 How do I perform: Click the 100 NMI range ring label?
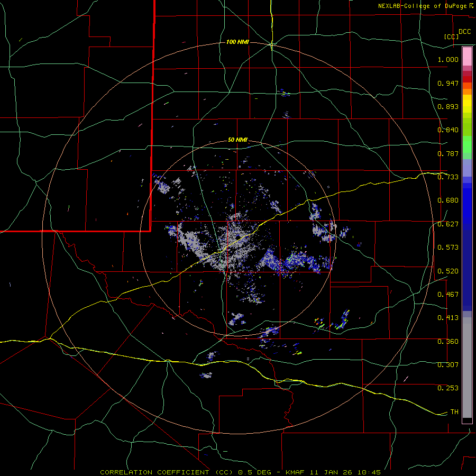237,42
